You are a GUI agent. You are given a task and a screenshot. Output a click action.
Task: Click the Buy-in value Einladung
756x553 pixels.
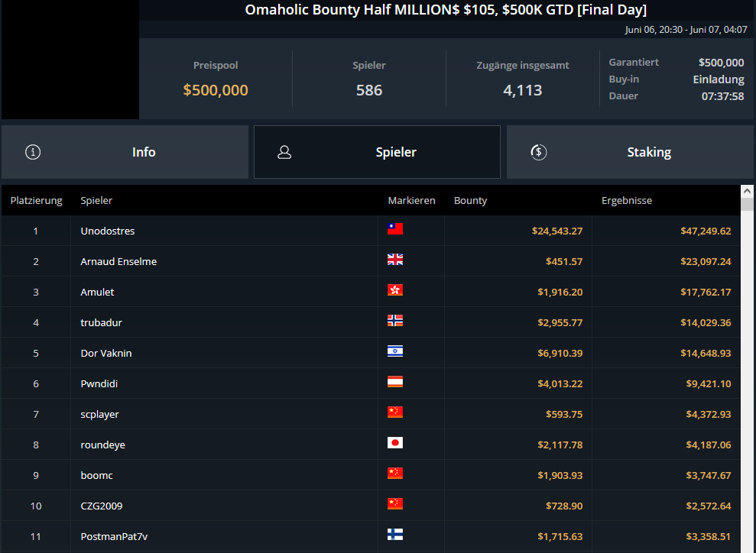click(719, 79)
